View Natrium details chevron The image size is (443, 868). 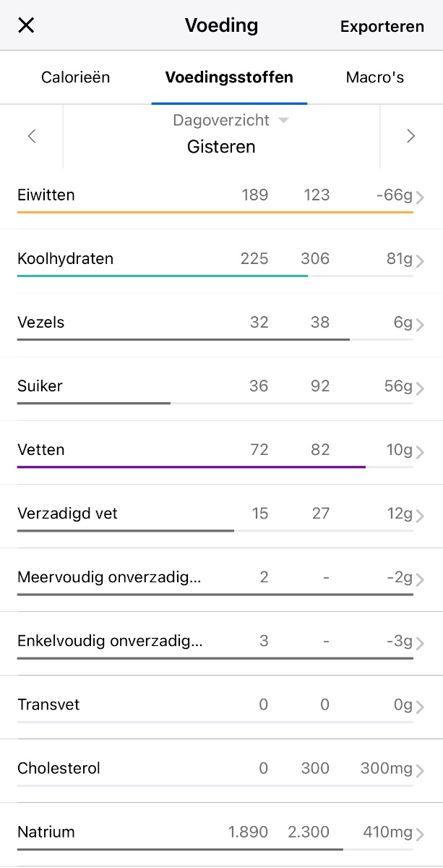click(x=420, y=833)
